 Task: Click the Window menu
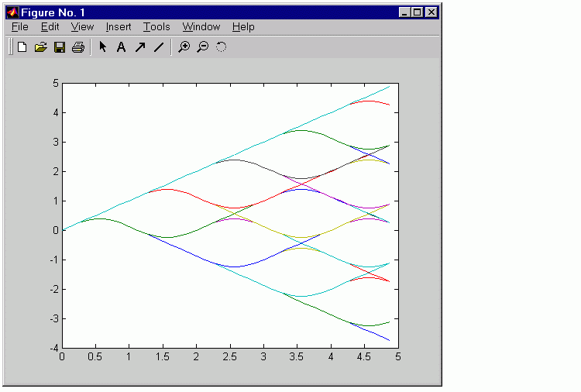[201, 27]
